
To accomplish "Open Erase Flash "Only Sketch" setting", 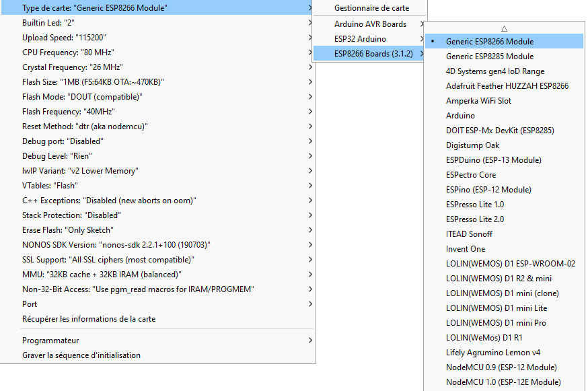I will pos(157,230).
